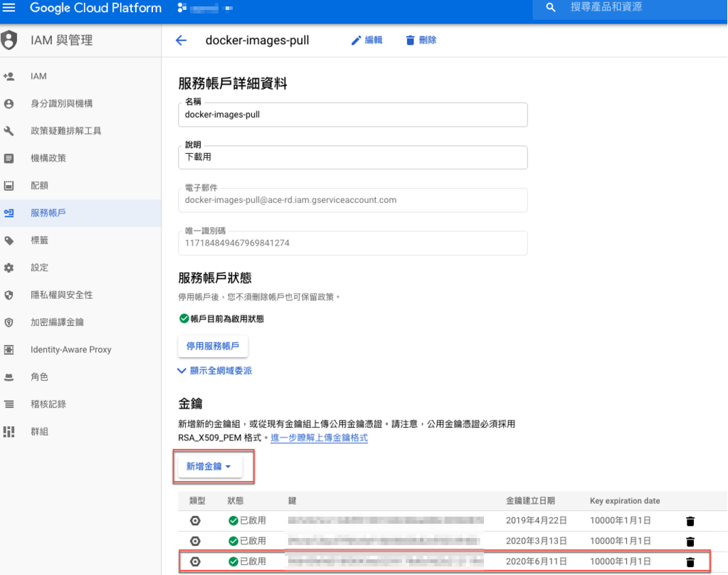This screenshot has width=728, height=575.
Task: Click the search magnifier icon
Action: [x=550, y=7]
